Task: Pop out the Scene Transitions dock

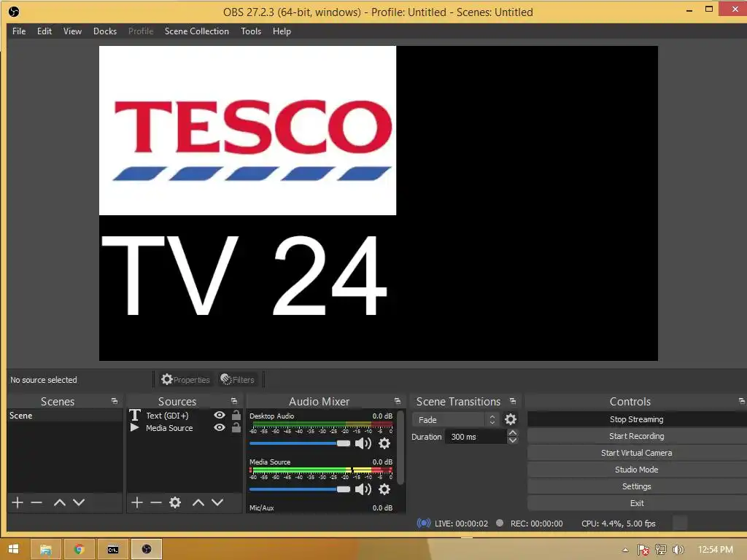Action: [513, 401]
